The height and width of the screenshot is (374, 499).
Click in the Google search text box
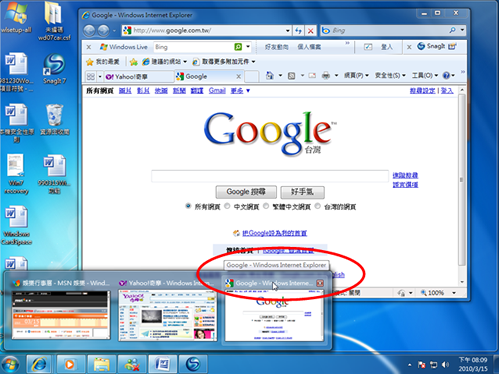[270, 176]
